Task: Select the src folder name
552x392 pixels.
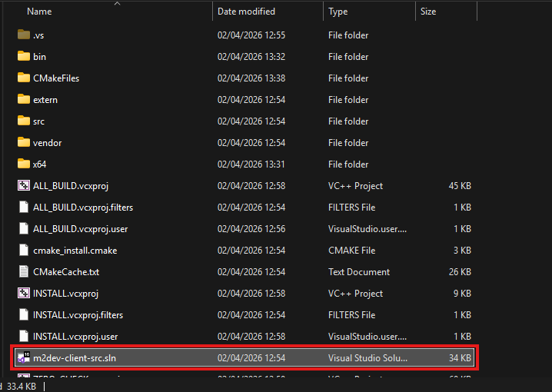Action: tap(39, 121)
